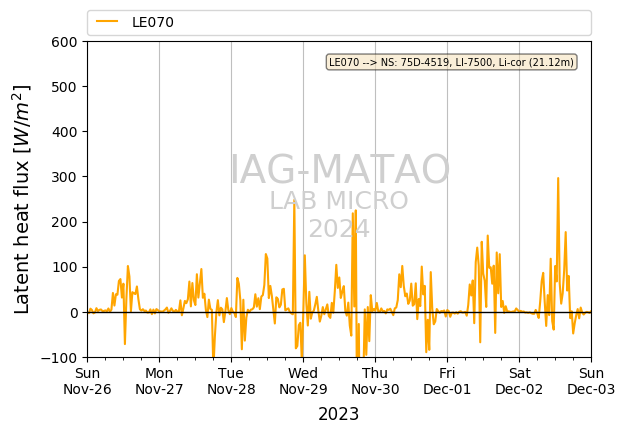This screenshot has width=625, height=434.
Task: Click the highest data peak near 300 on Saturday
Action: (558, 179)
